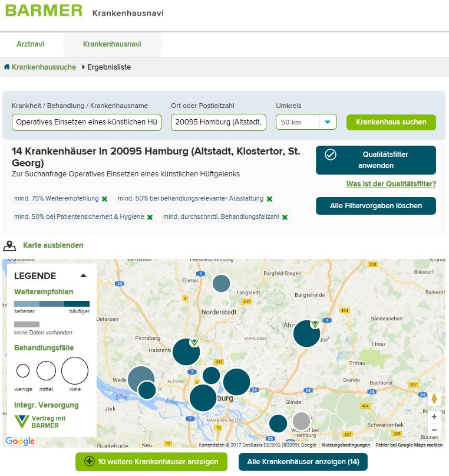Screen dimensions: 449x476
Task: Collapse the LEGENDE panel
Action: [x=83, y=275]
